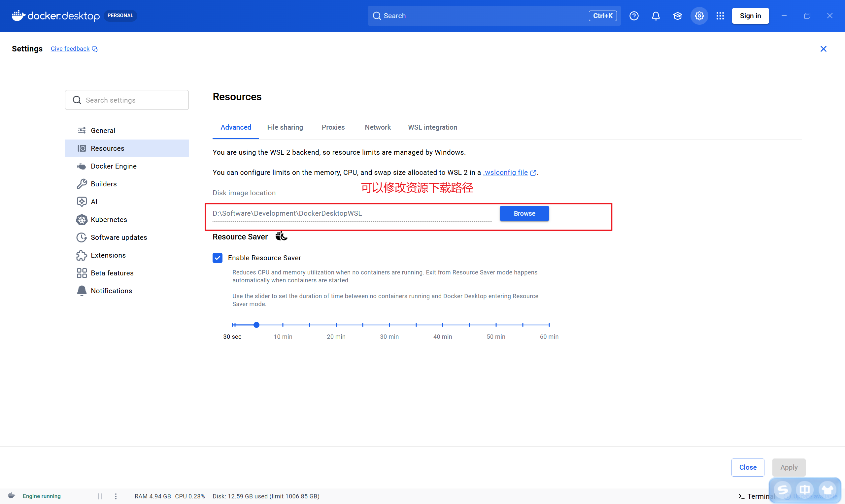845x504 pixels.
Task: Open the Learning center icon
Action: click(x=678, y=16)
